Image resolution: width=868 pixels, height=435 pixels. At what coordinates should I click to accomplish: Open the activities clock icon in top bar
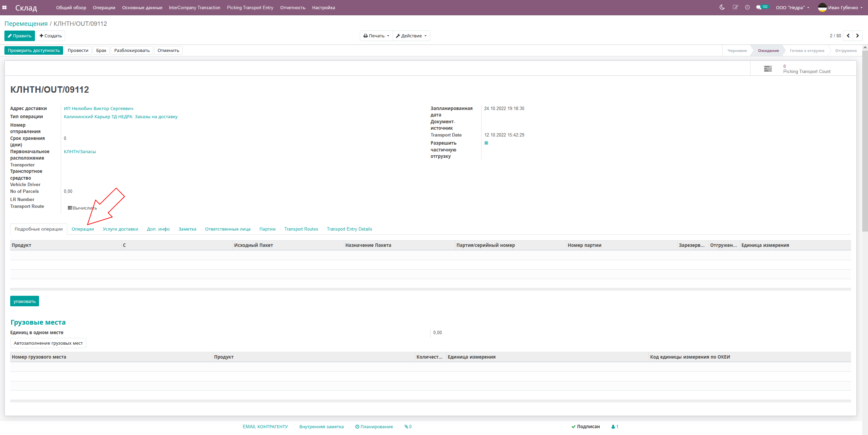747,7
